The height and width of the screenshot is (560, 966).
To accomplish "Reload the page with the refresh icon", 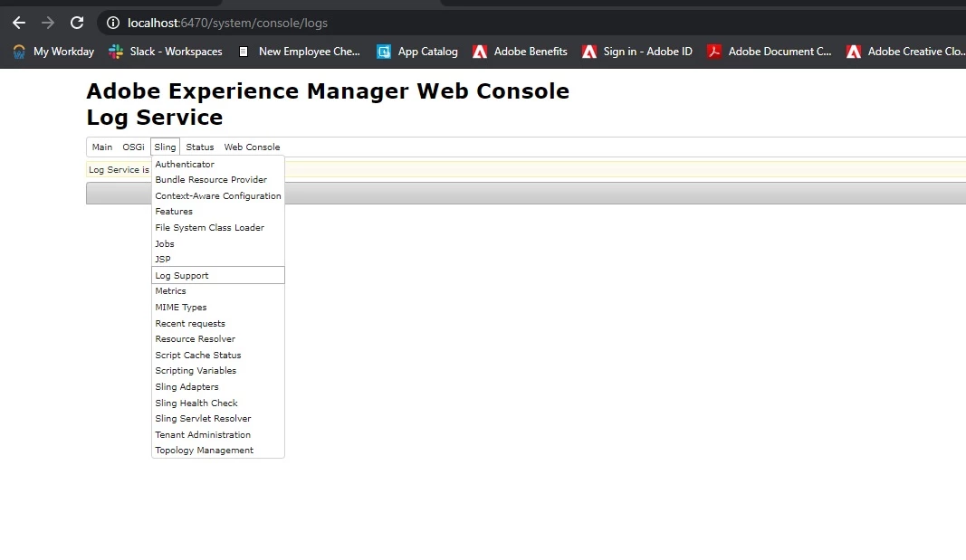I will coord(77,23).
